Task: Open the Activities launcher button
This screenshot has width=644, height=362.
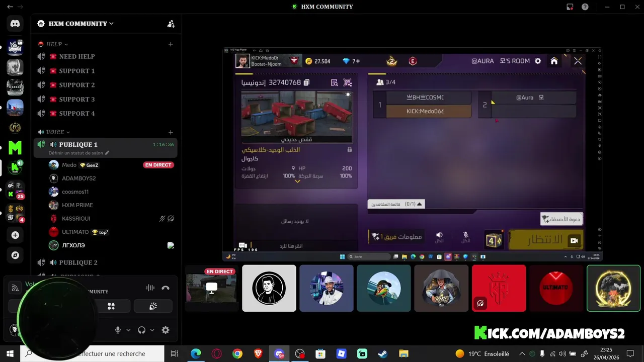Action: point(111,306)
